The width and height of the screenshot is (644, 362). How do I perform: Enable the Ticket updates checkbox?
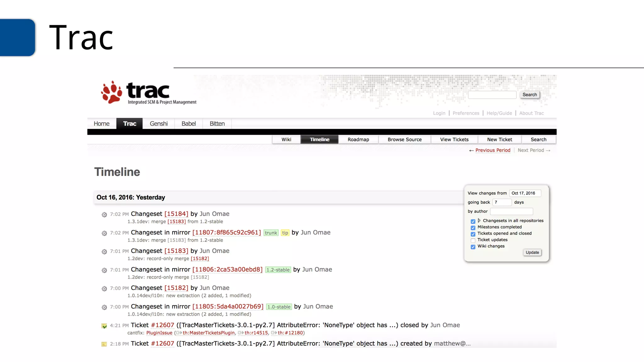point(473,240)
